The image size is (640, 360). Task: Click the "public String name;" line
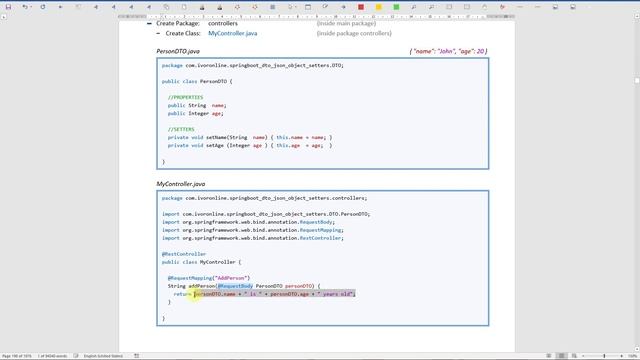click(x=197, y=105)
